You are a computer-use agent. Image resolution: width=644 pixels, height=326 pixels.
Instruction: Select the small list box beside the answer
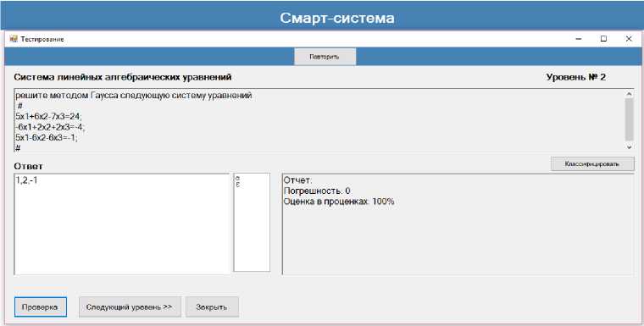click(x=252, y=222)
